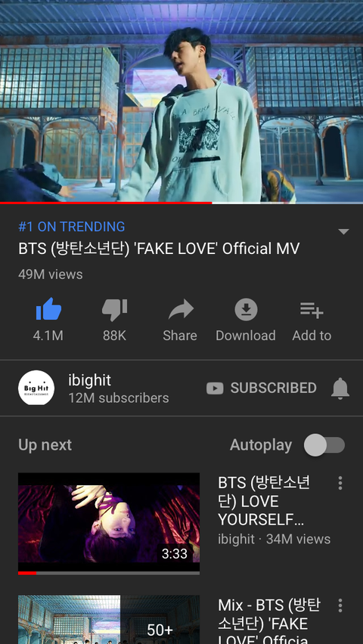Click the SUBSCRIBED button to unsubscribe
The image size is (363, 644).
click(262, 388)
